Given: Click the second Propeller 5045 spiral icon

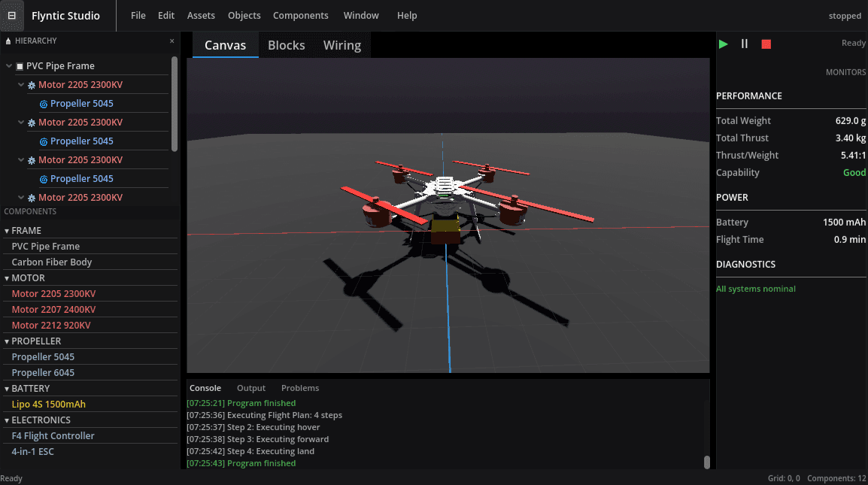Looking at the screenshot, I should pos(43,141).
